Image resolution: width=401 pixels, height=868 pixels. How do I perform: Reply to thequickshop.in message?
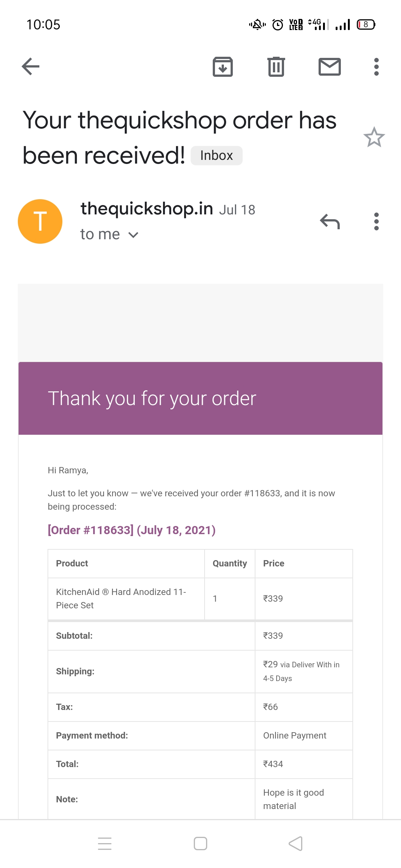330,222
